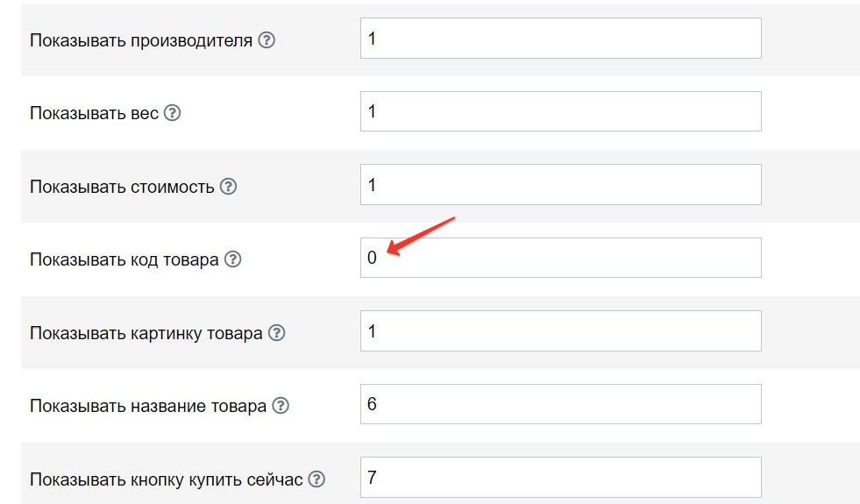
Task: Click the Показывать код товара label
Action: (x=124, y=260)
